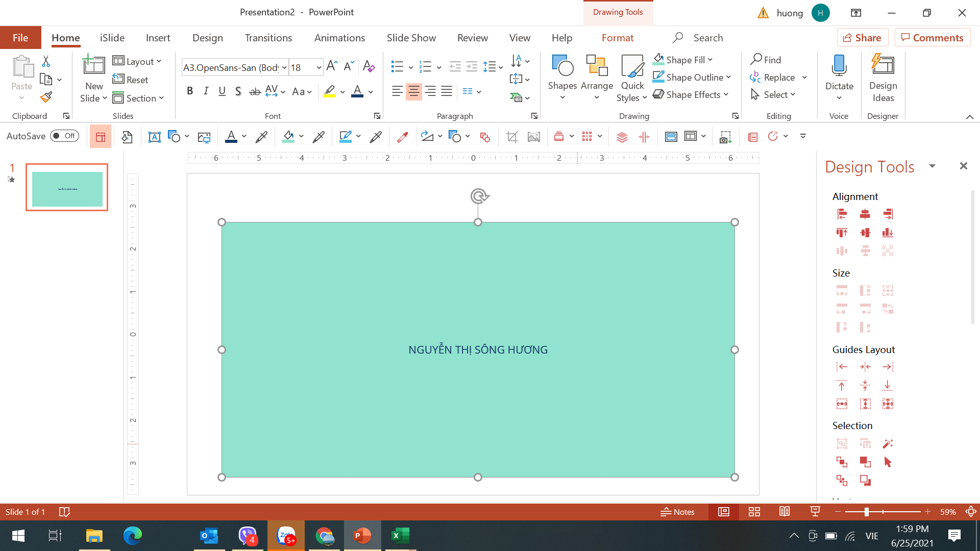This screenshot has width=980, height=551.
Task: Close the Design Tools pane
Action: tap(963, 166)
